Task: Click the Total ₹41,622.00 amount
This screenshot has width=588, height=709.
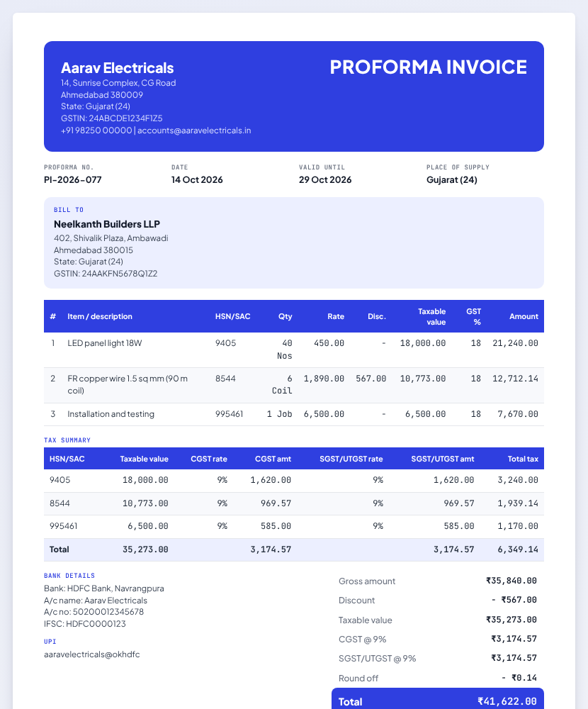Action: click(507, 701)
